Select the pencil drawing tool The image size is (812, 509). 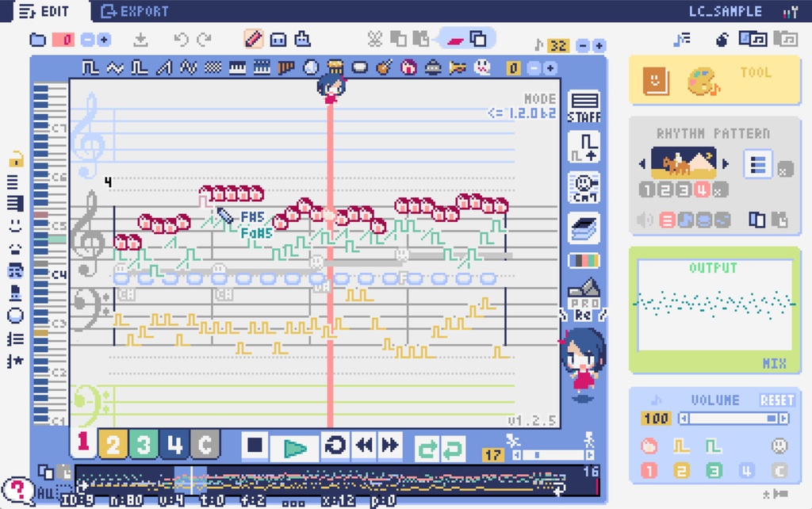[x=253, y=39]
